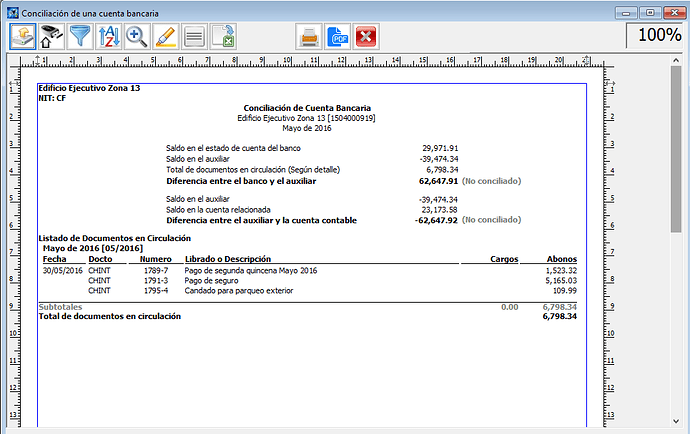
Task: Print the report with the printer icon
Action: (310, 38)
